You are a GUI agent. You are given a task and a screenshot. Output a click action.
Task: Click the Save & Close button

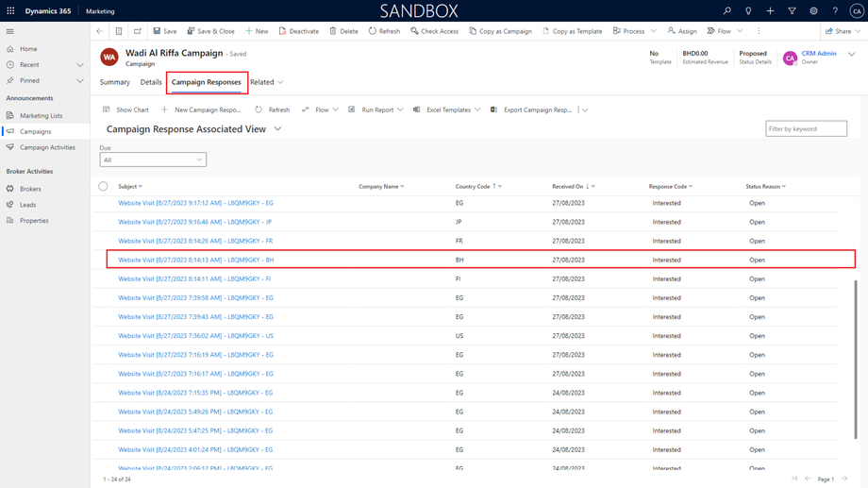tap(210, 31)
